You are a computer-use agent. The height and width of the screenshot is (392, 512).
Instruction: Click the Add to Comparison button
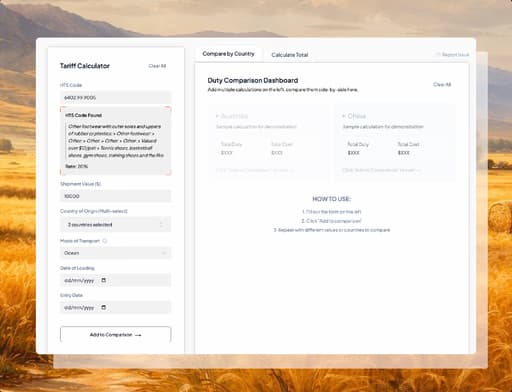coord(115,335)
